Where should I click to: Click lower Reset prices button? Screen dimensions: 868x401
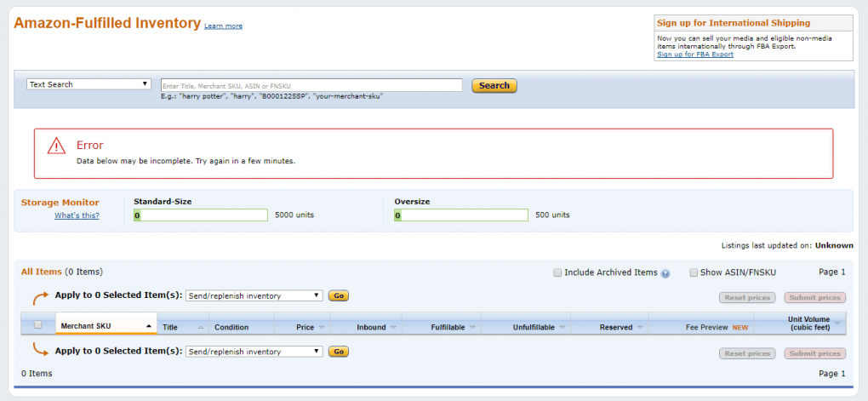tap(747, 354)
